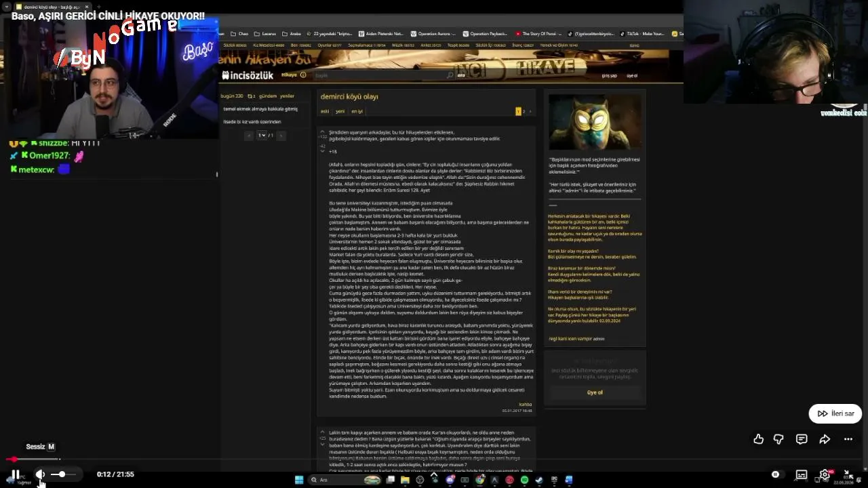
Task: Click the owl image in the sidebar
Action: pyautogui.click(x=595, y=122)
